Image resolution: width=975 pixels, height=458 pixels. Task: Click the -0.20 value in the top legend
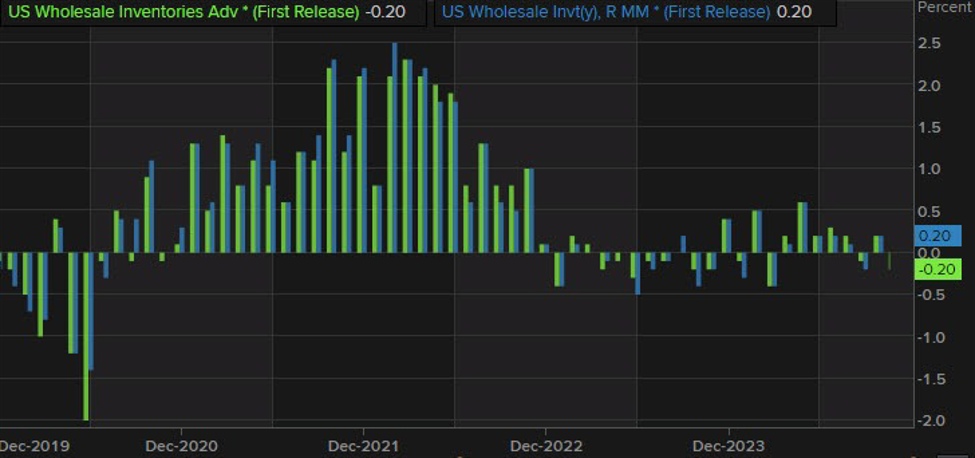point(383,12)
